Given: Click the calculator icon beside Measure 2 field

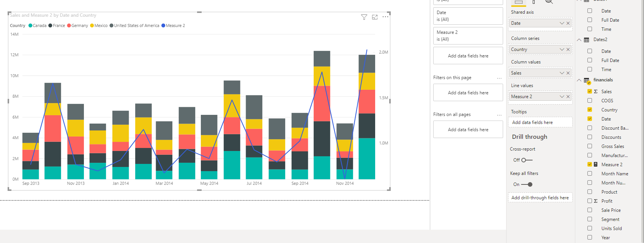Looking at the screenshot, I should point(596,165).
